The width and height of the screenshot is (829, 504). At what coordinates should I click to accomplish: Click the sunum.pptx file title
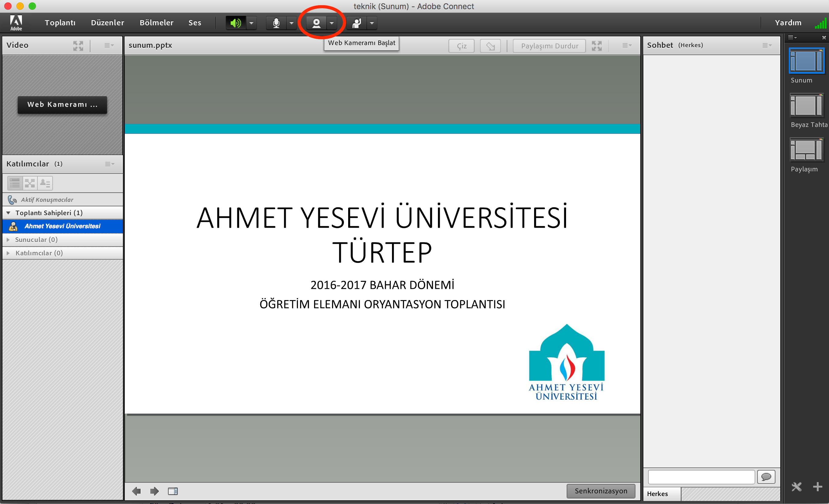(x=150, y=45)
